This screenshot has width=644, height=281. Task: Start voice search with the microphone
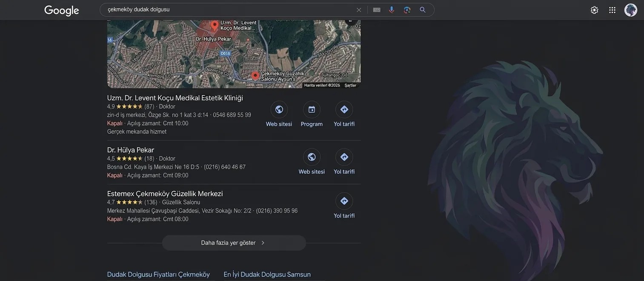tap(392, 10)
